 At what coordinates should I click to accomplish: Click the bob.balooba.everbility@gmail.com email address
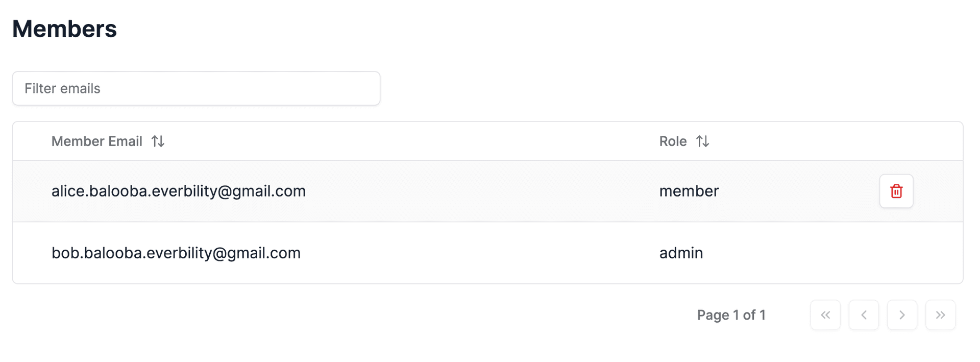[x=176, y=253]
